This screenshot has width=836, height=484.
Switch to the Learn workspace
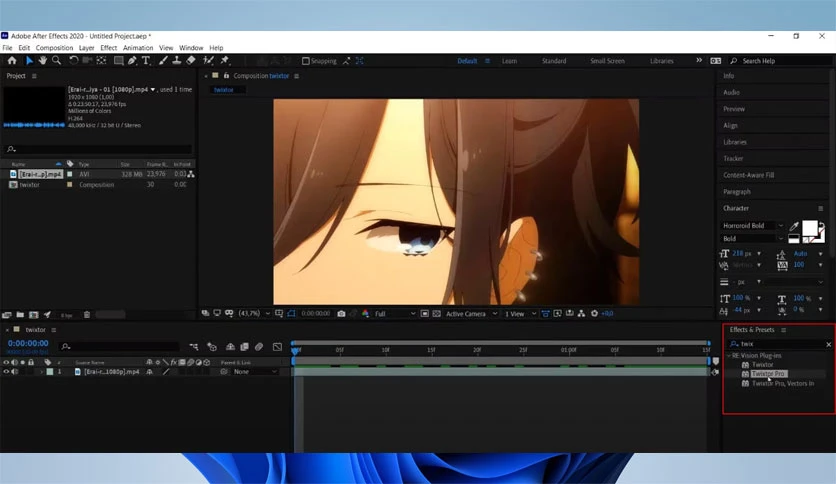pos(509,61)
